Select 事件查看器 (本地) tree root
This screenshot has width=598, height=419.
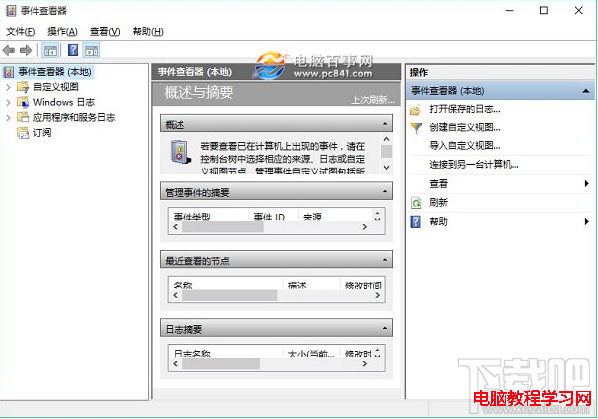pyautogui.click(x=55, y=72)
